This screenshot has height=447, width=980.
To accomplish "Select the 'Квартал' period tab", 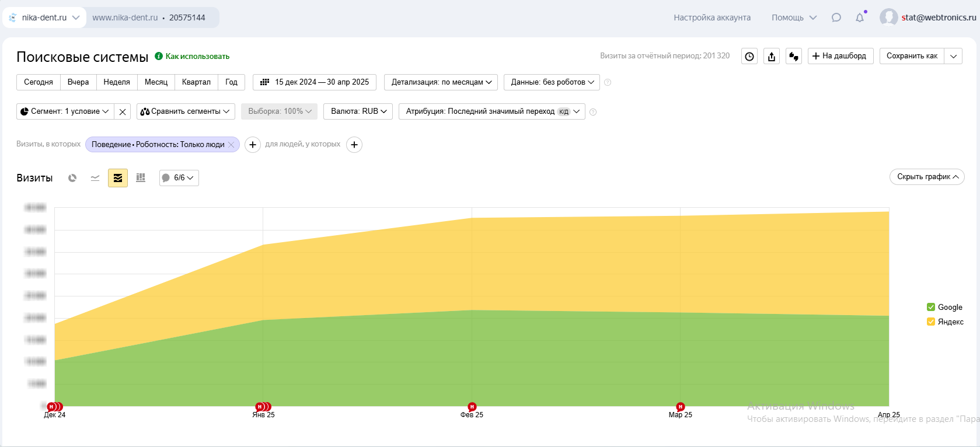I will pyautogui.click(x=196, y=82).
